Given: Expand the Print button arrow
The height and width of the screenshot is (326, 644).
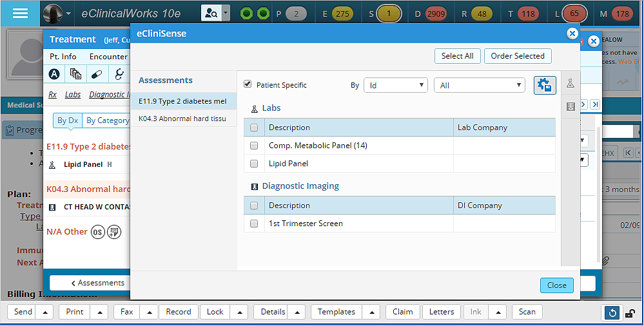Looking at the screenshot, I should pos(99,312).
